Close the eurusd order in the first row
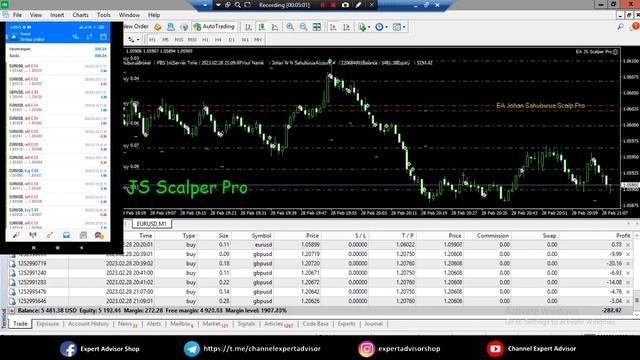 628,245
